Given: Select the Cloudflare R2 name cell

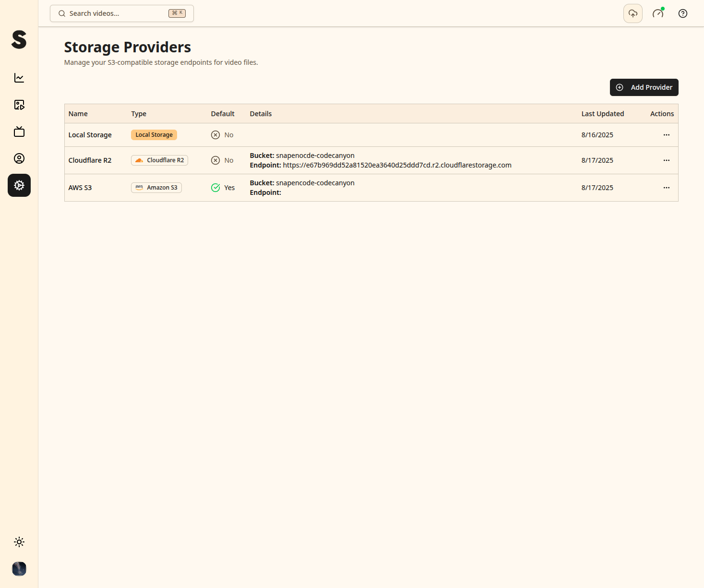Looking at the screenshot, I should pos(90,160).
